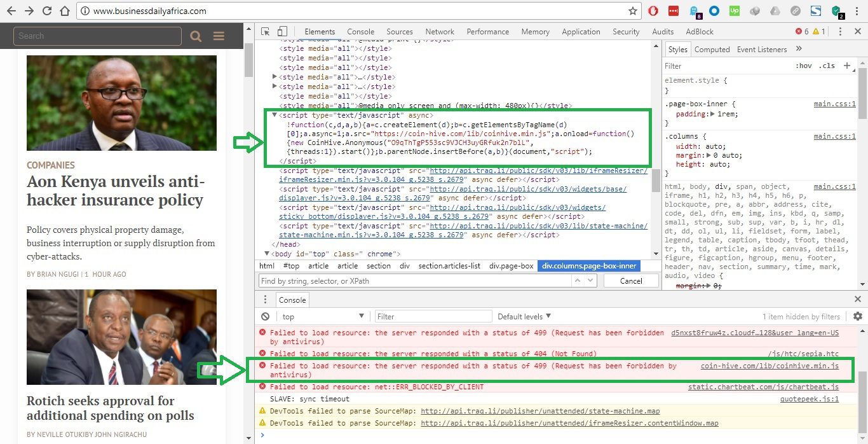Close the console drawer
Screen dimensions: 868x444
858,299
